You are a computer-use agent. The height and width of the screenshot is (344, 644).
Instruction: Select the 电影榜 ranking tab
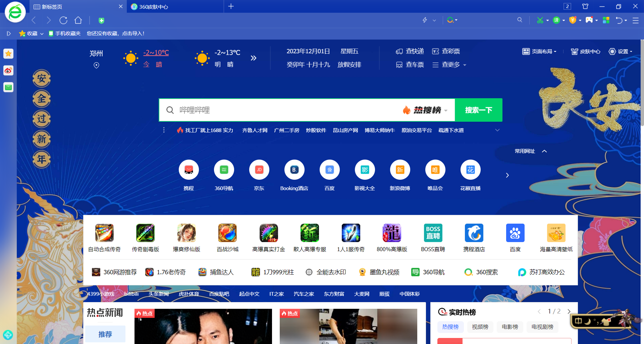pos(510,327)
